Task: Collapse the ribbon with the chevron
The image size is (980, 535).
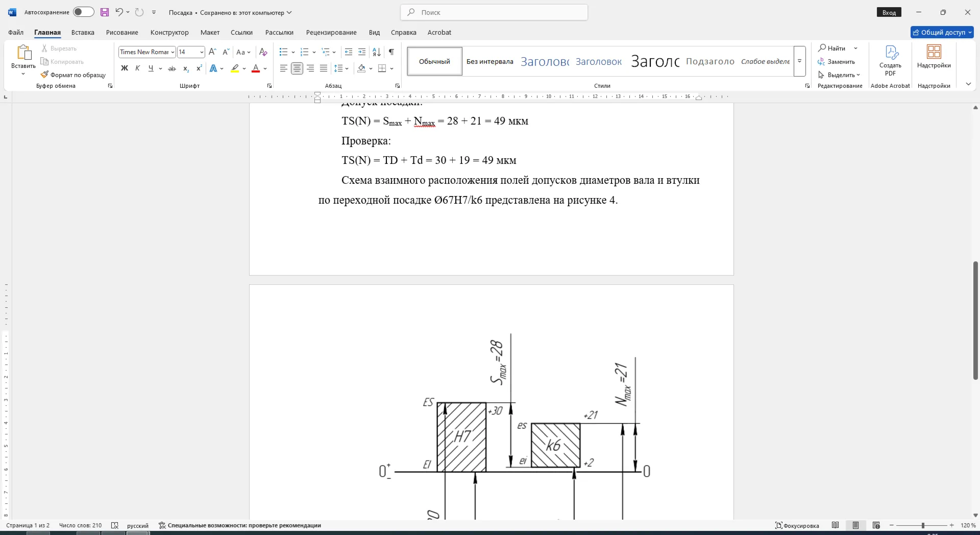Action: pyautogui.click(x=968, y=84)
